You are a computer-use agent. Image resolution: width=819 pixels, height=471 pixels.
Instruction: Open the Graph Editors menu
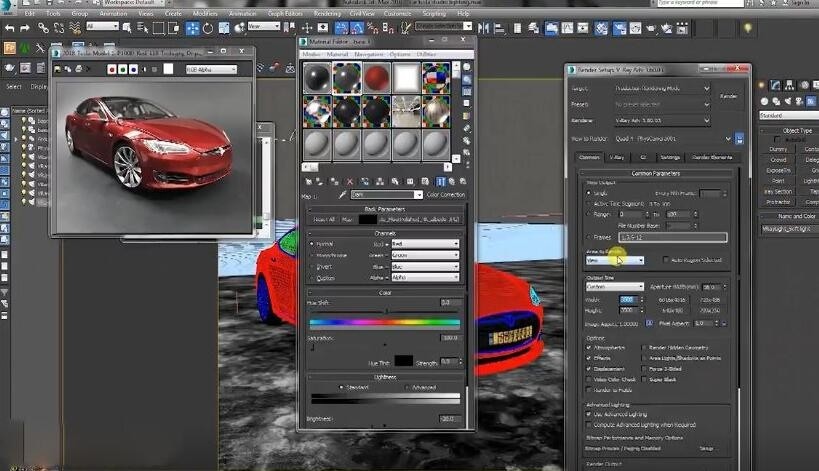285,13
